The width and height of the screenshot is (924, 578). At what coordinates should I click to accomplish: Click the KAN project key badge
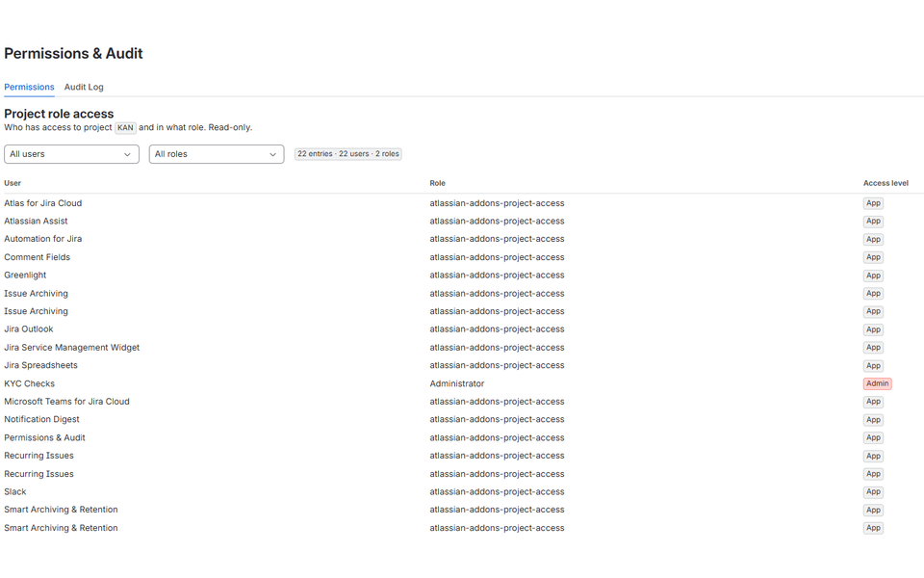coord(125,127)
